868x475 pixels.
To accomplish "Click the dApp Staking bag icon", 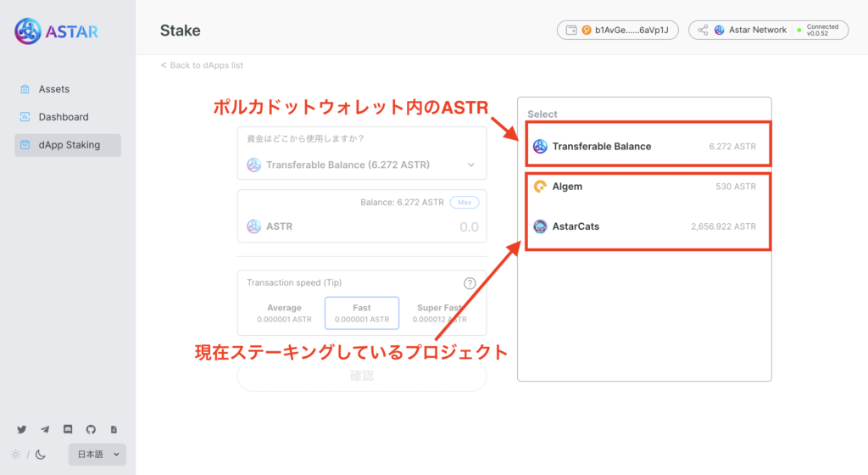I will [x=25, y=145].
